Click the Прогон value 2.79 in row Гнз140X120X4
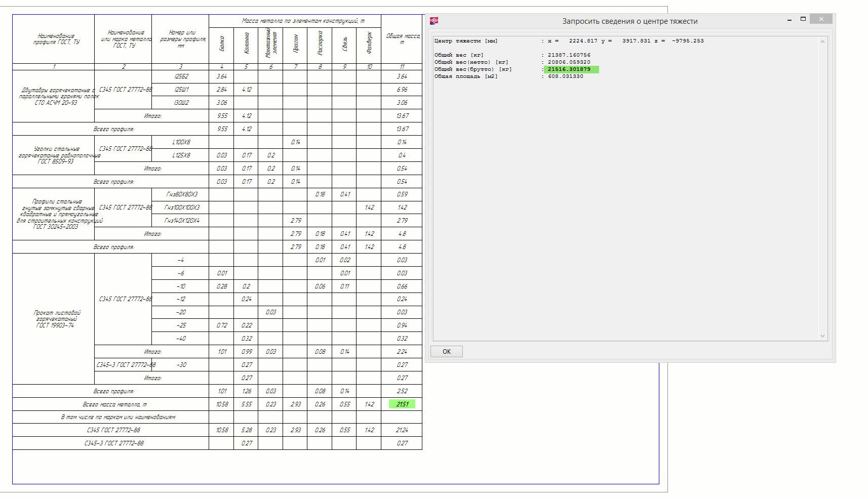Viewport: 868px width, 500px height. coord(295,221)
